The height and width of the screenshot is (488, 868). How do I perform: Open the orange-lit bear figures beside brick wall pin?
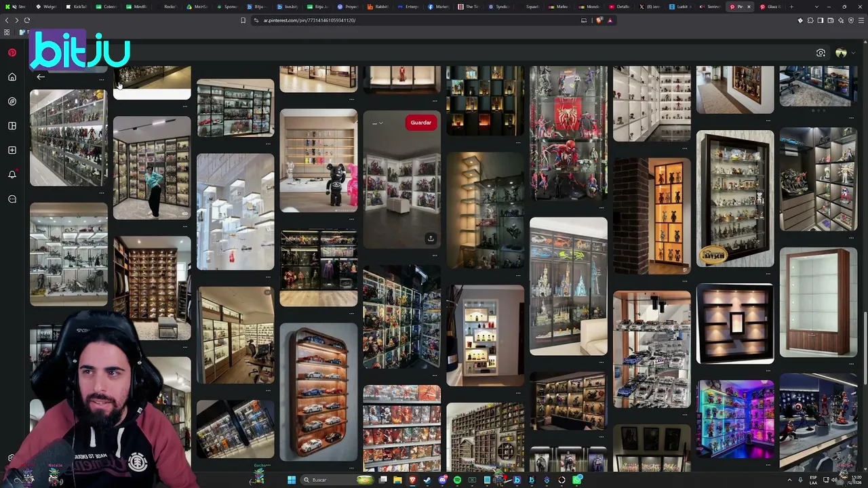point(652,216)
